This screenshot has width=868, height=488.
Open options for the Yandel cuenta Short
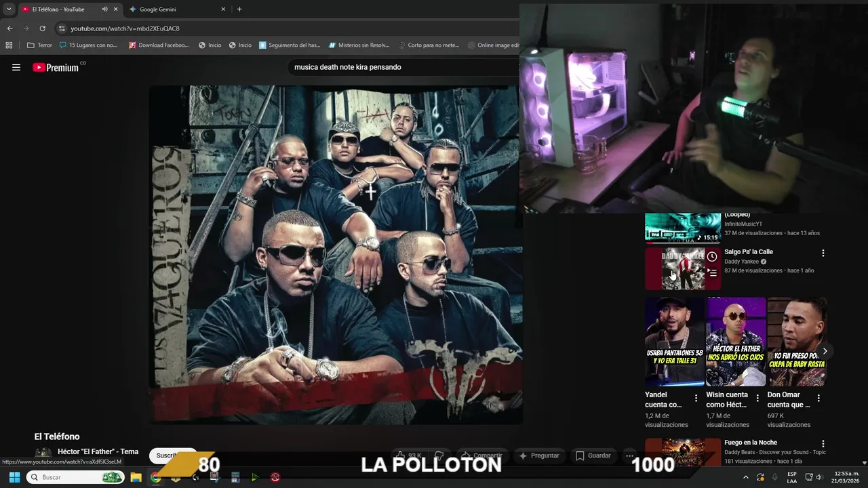pos(696,399)
